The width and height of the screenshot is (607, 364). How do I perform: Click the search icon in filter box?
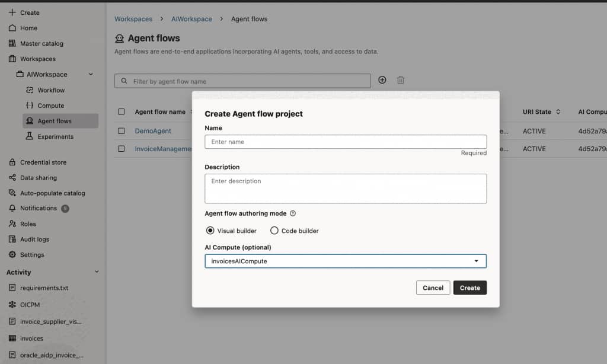coord(124,81)
